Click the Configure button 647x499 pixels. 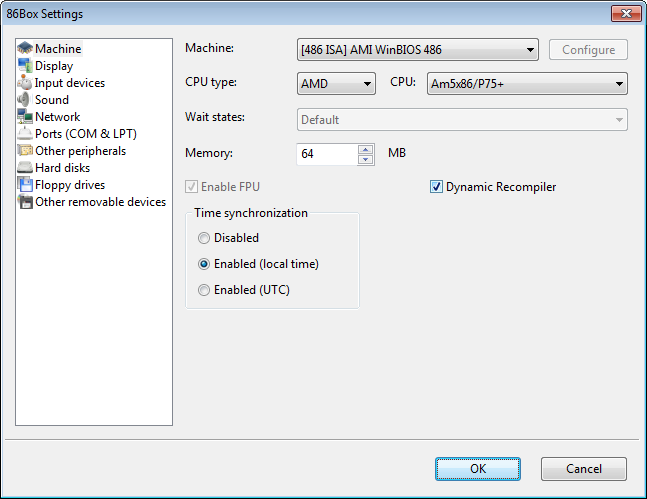tap(588, 50)
